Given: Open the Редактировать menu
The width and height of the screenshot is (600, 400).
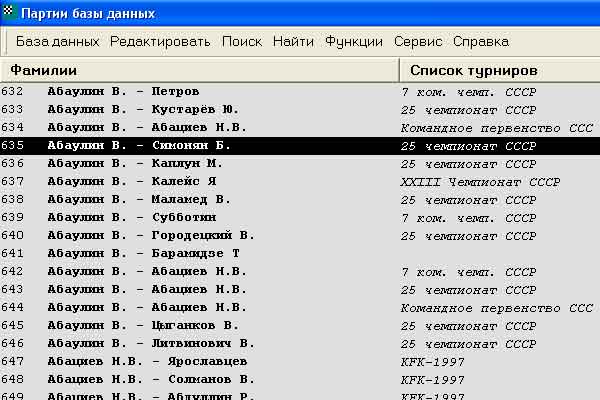Looking at the screenshot, I should [x=160, y=41].
